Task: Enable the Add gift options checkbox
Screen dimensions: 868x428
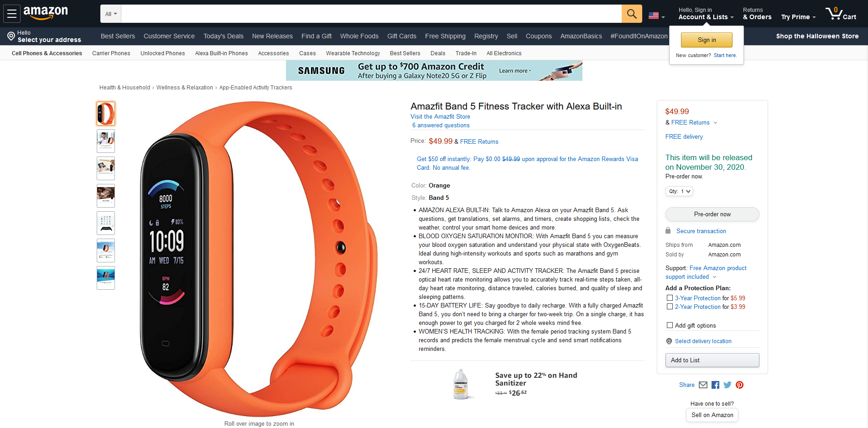Action: click(x=670, y=325)
